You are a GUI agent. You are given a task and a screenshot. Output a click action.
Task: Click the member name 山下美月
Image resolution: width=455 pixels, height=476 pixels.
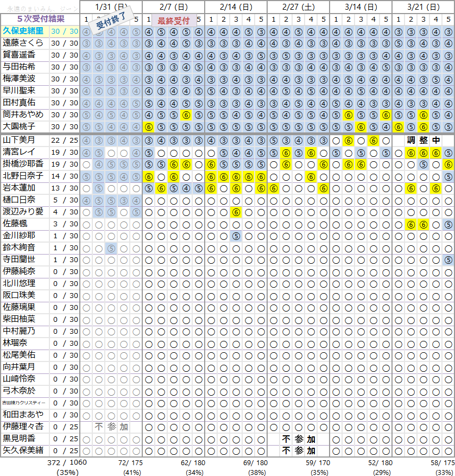click(x=19, y=140)
